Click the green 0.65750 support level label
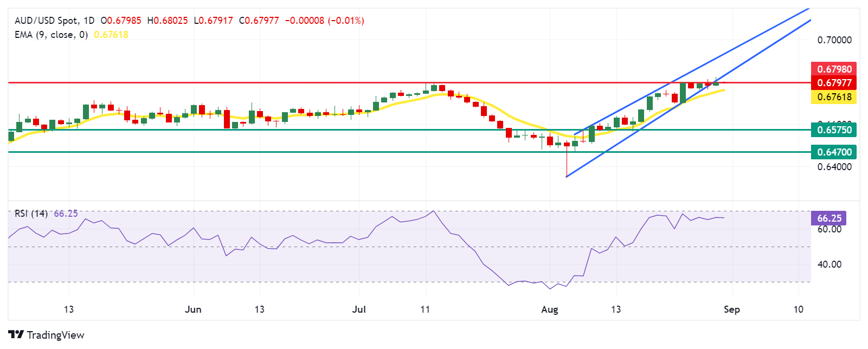 click(x=834, y=130)
